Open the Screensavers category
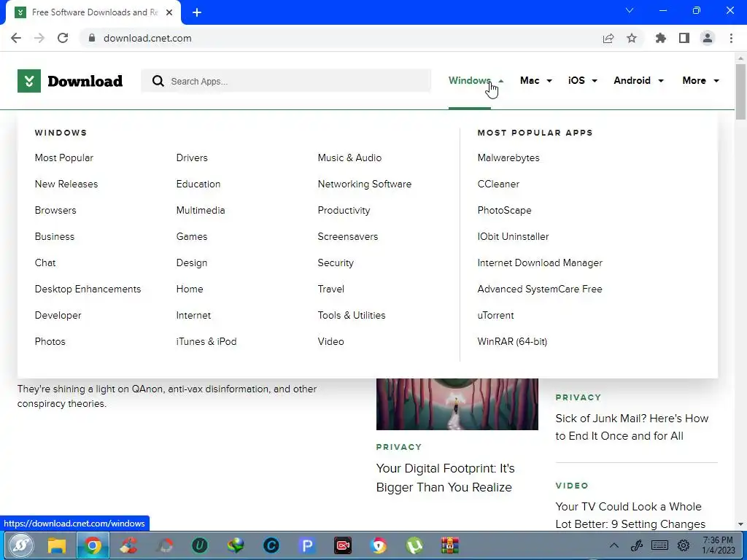Screen dimensions: 747x560 pos(348,236)
